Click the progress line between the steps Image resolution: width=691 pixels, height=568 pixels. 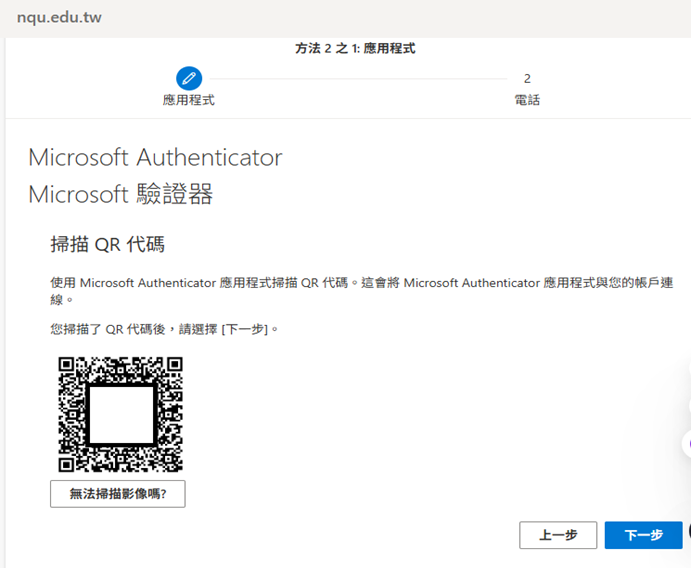click(x=358, y=78)
